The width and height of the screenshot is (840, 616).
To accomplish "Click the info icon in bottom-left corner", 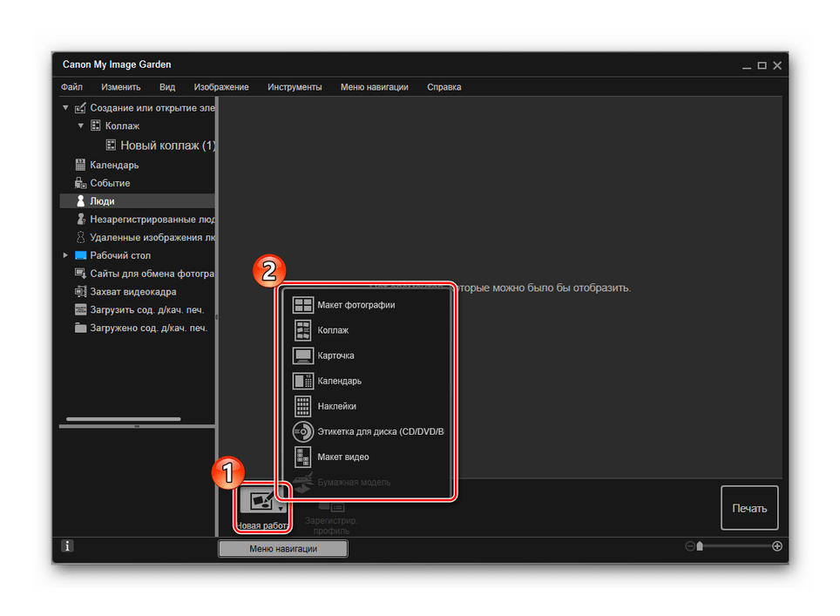I will pos(68,547).
